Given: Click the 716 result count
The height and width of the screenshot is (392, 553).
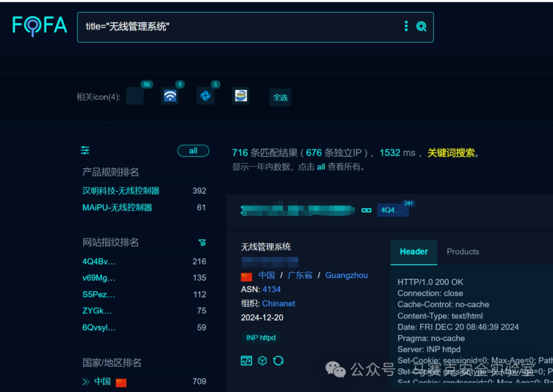Looking at the screenshot, I should tap(240, 153).
